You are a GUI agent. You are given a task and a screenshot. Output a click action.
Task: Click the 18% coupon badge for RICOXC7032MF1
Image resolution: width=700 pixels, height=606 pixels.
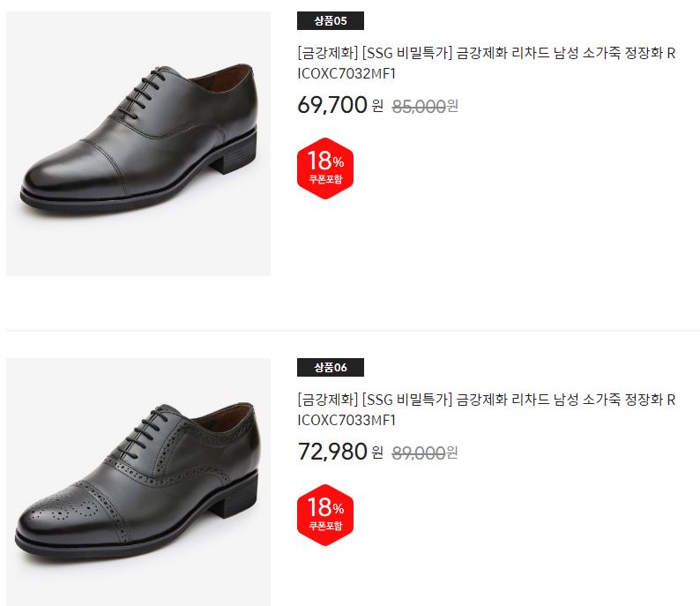click(325, 168)
